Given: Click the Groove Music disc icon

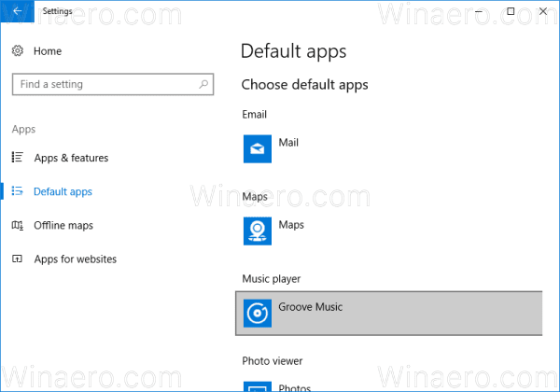Looking at the screenshot, I should pos(258,313).
